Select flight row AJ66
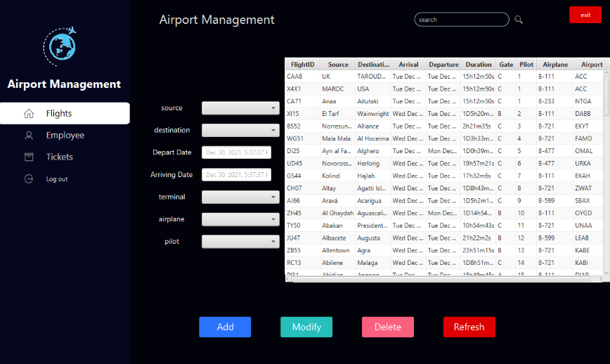Viewport: 610px width, 364px height. [444, 201]
